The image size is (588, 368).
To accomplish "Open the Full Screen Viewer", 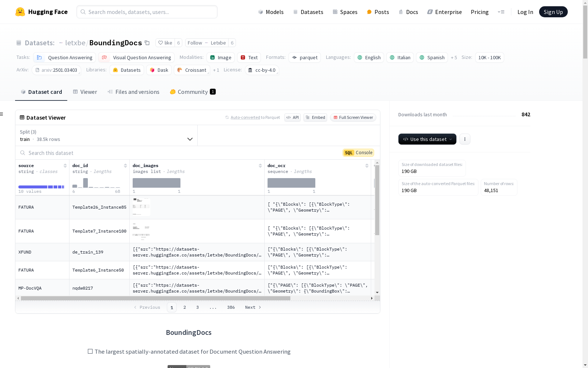I will pyautogui.click(x=353, y=117).
